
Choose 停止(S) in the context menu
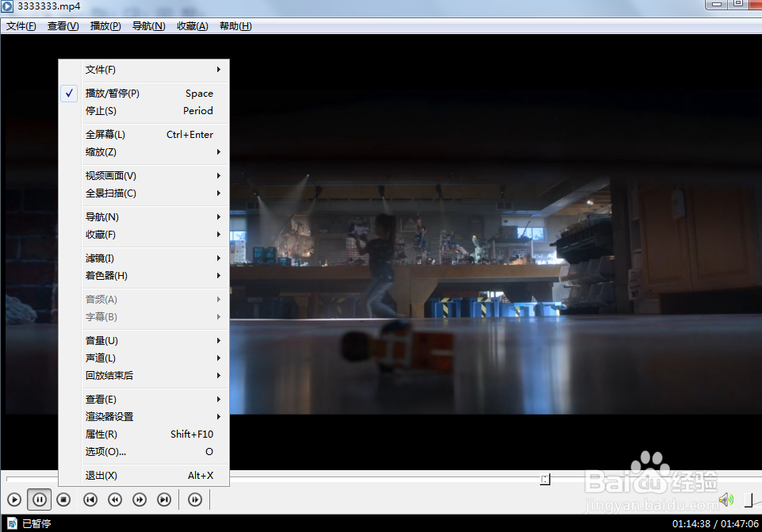[144, 111]
